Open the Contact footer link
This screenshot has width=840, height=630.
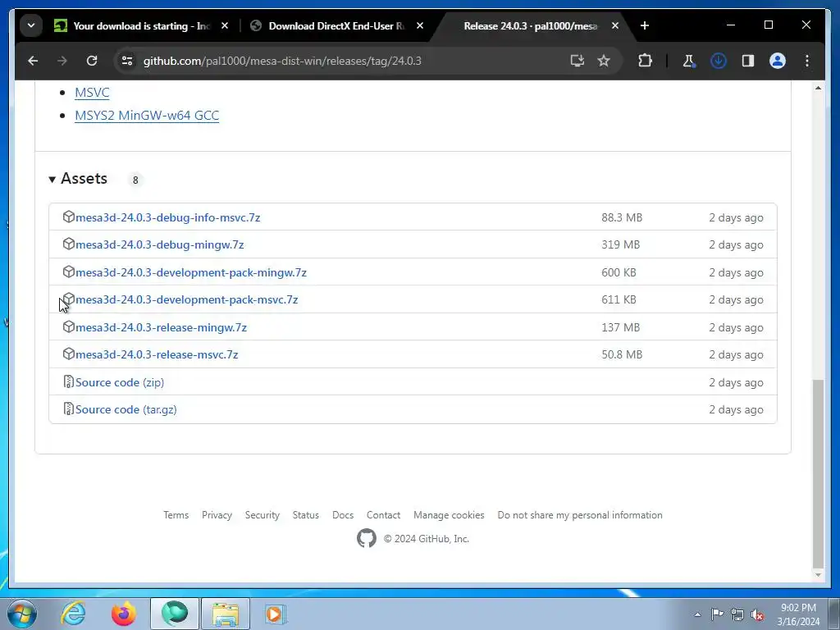384,515
